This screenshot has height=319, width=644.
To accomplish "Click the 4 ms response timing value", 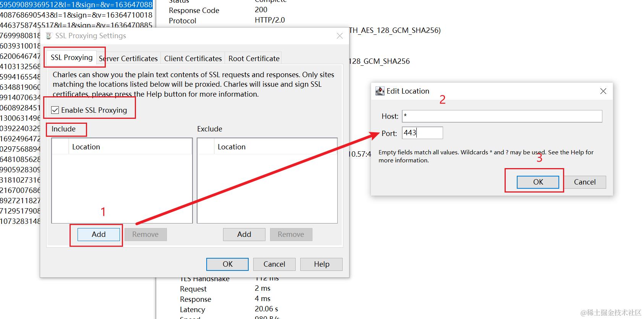I will coord(262,298).
